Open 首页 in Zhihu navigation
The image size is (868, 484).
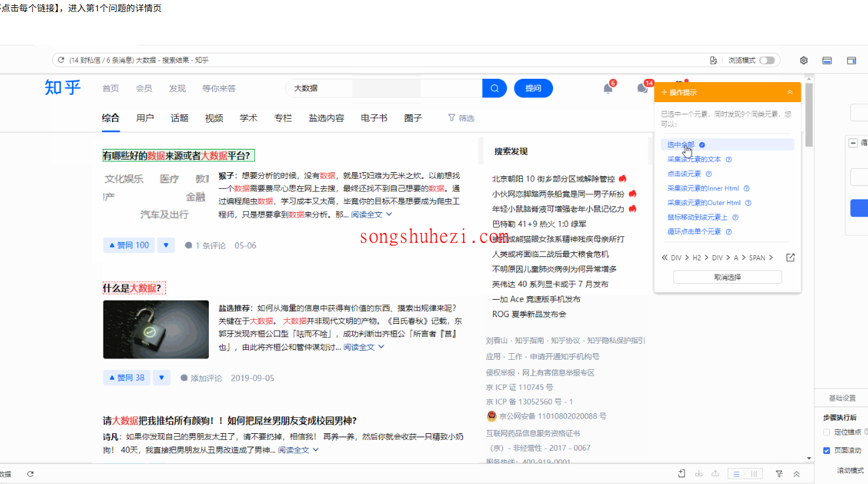(111, 88)
